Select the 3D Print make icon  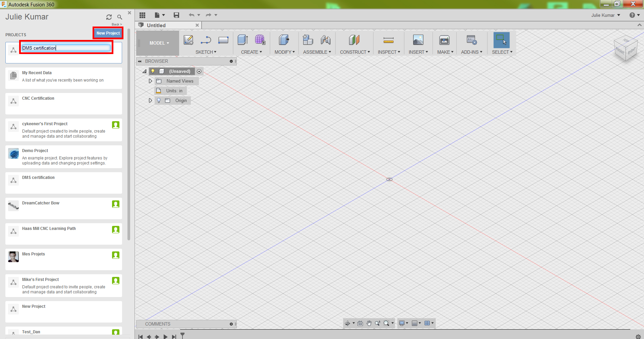point(444,40)
